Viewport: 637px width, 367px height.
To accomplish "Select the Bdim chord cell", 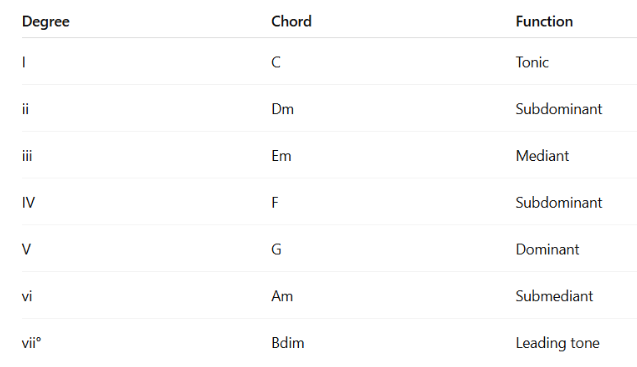I will 288,343.
